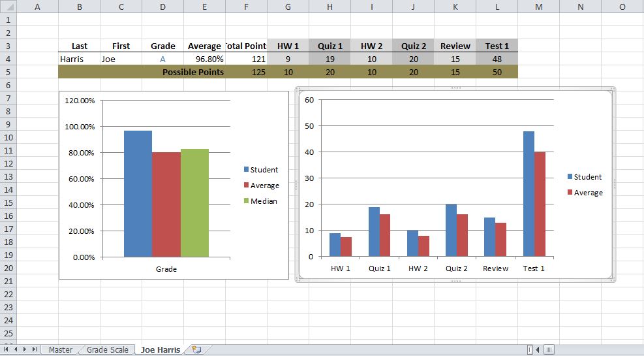
Task: Open the Grade Scale sheet tab
Action: [108, 350]
